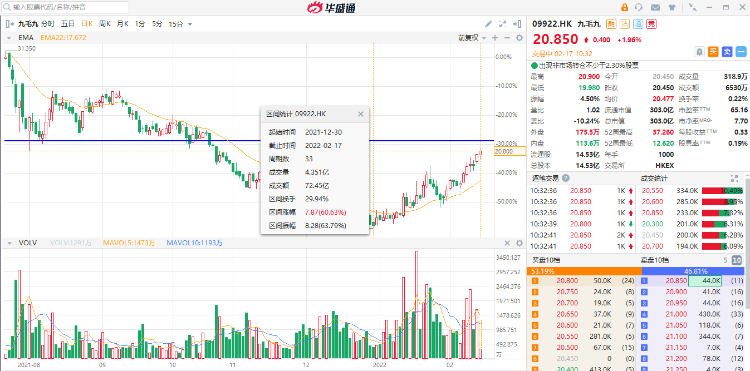
Task: Switch to the 周K weekly tab
Action: coord(105,23)
